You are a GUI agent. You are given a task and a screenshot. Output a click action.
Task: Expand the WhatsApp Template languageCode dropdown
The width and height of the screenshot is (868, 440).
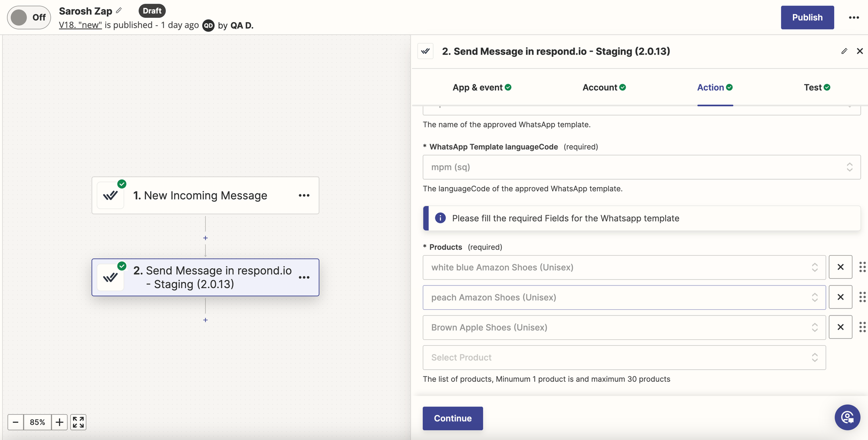(x=641, y=167)
